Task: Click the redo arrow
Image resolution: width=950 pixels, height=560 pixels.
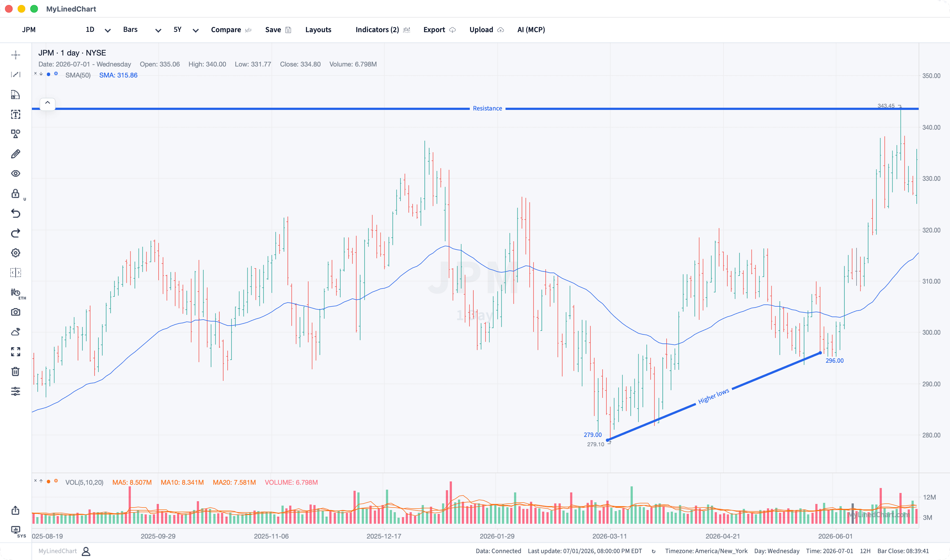Action: coord(15,233)
